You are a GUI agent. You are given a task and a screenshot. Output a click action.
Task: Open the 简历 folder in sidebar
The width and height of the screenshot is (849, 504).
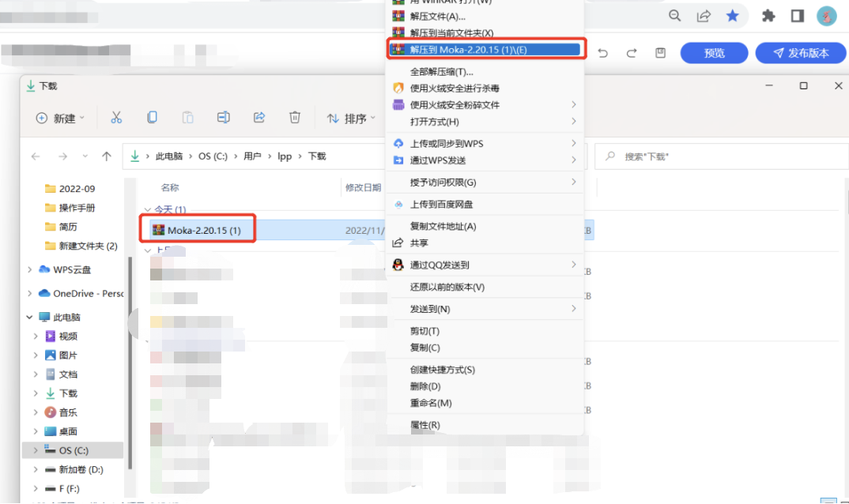(68, 227)
